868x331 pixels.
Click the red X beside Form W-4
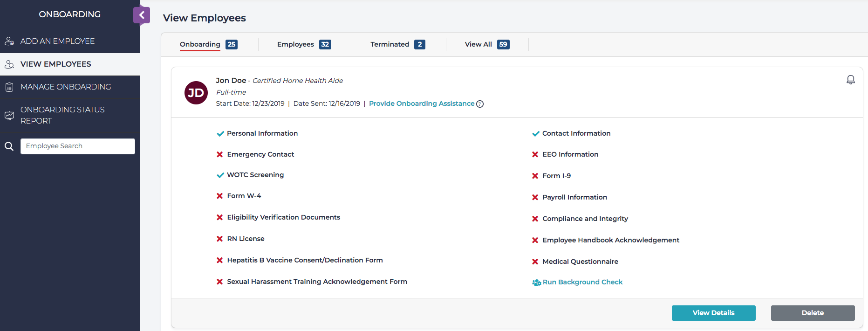point(219,196)
